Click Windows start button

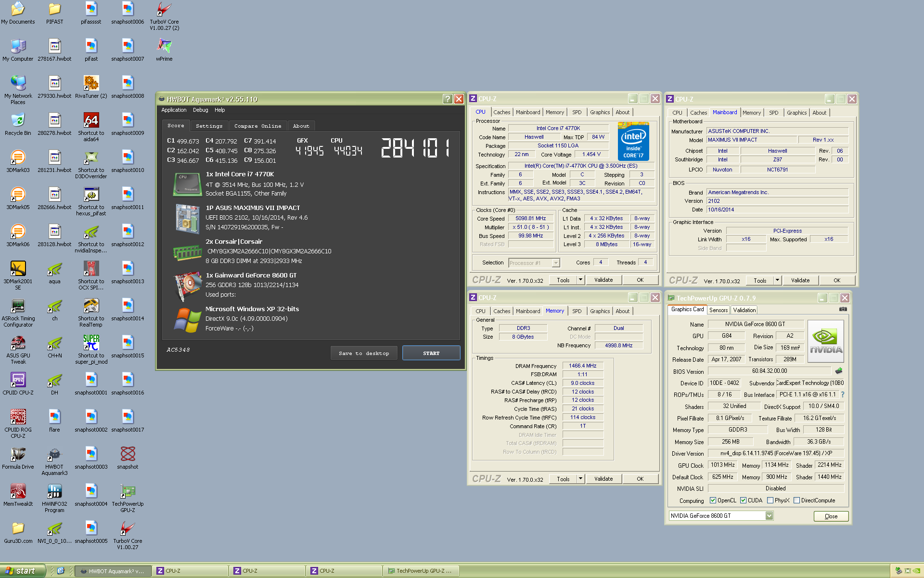pos(23,571)
